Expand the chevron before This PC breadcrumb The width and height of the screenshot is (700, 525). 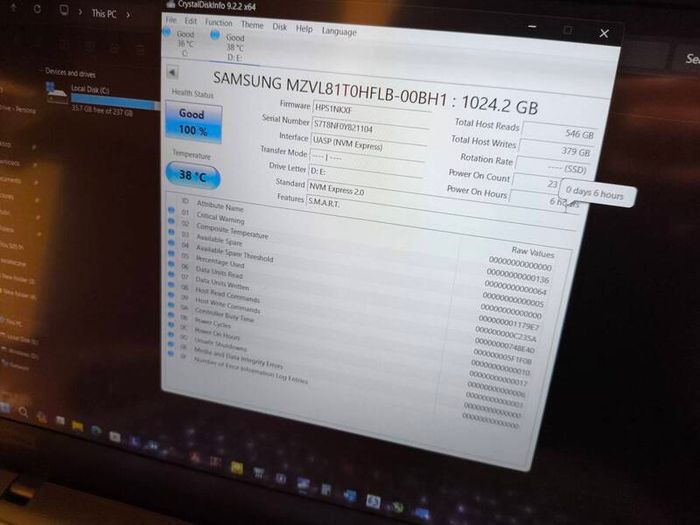(x=80, y=12)
